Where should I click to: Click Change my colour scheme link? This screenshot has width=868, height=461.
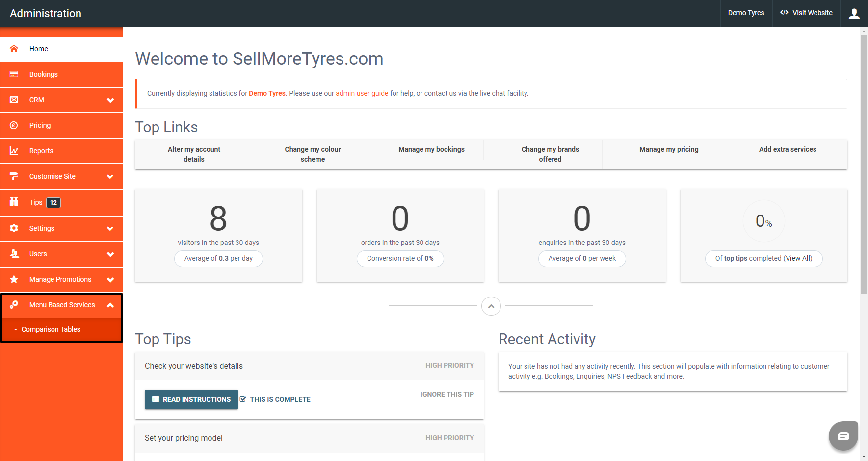313,154
